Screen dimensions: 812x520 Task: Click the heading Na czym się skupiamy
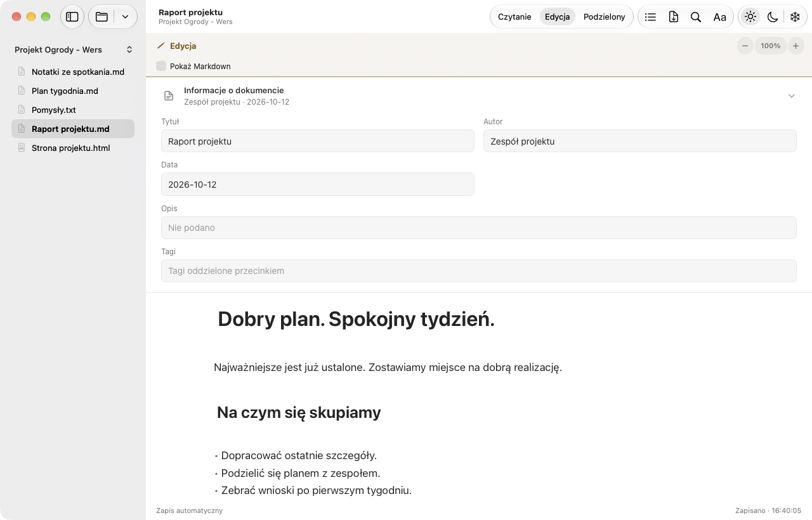[299, 412]
